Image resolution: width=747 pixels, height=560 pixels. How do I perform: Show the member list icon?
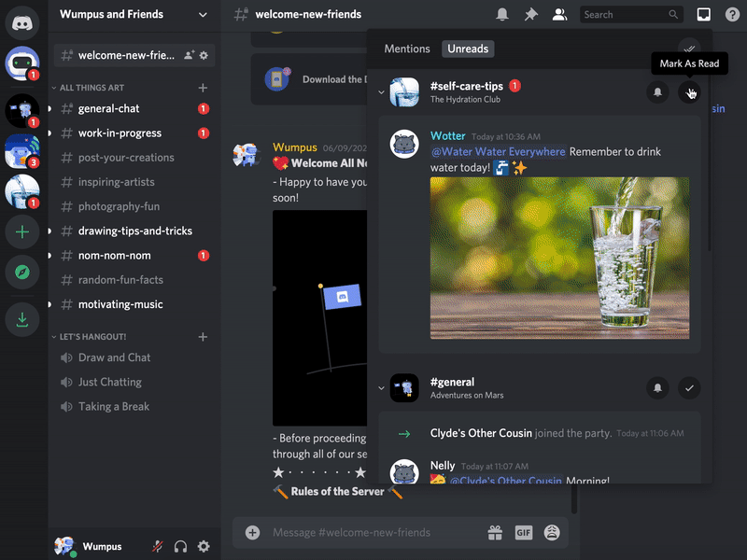(x=557, y=14)
